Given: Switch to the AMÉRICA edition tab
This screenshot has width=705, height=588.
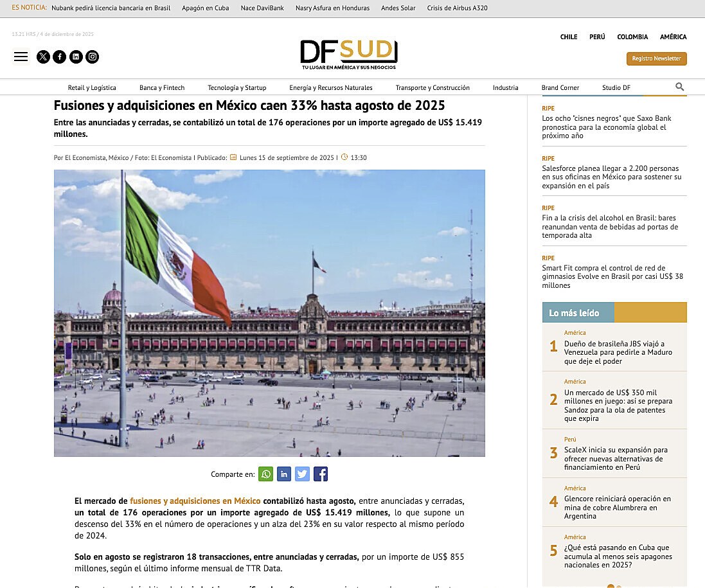Looking at the screenshot, I should click(x=673, y=37).
